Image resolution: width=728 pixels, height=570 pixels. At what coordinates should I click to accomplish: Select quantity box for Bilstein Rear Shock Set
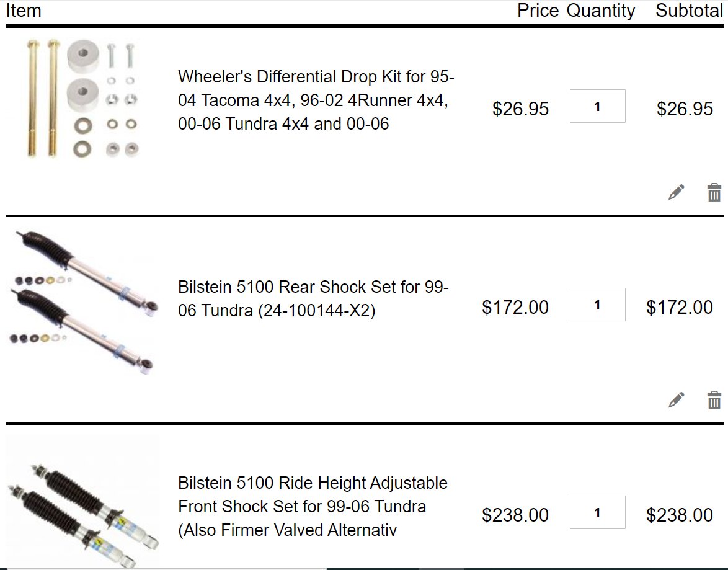(x=598, y=305)
